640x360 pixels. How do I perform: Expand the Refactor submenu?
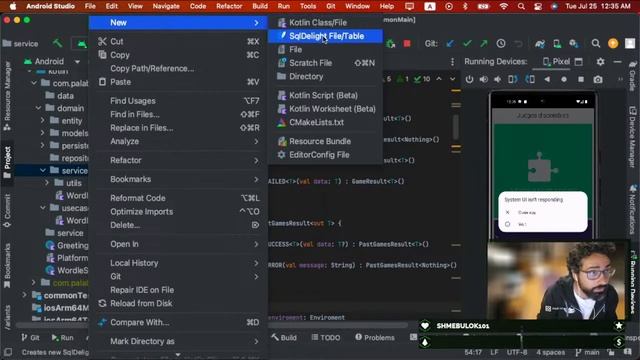coord(178,160)
